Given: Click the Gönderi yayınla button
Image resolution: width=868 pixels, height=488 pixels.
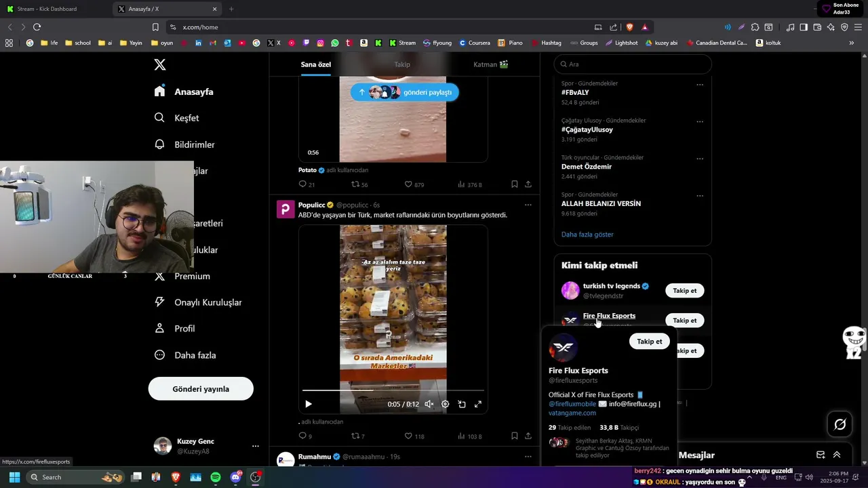Looking at the screenshot, I should coord(201,389).
